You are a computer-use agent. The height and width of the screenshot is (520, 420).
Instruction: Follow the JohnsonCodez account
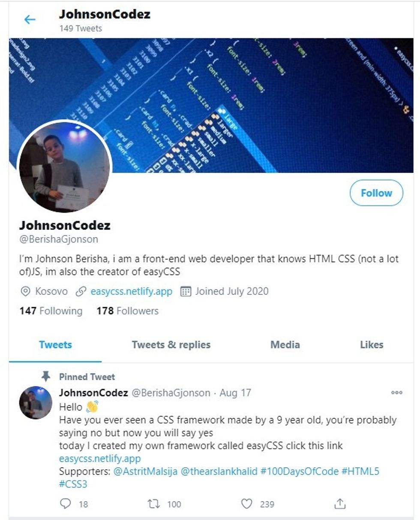pos(376,193)
